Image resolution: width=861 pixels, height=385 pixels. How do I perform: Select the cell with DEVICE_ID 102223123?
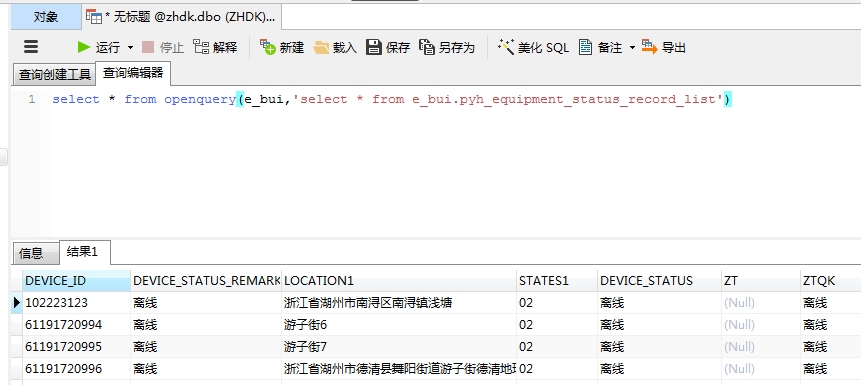tap(76, 303)
